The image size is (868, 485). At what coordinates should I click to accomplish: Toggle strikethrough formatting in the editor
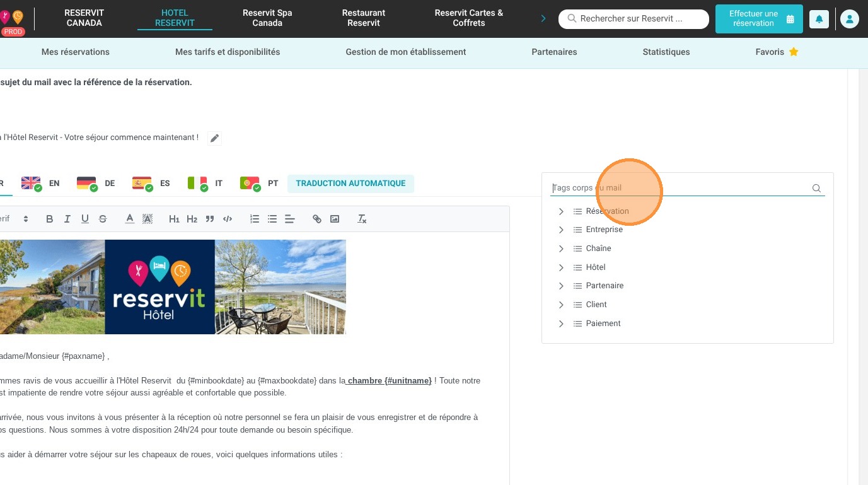click(x=103, y=219)
